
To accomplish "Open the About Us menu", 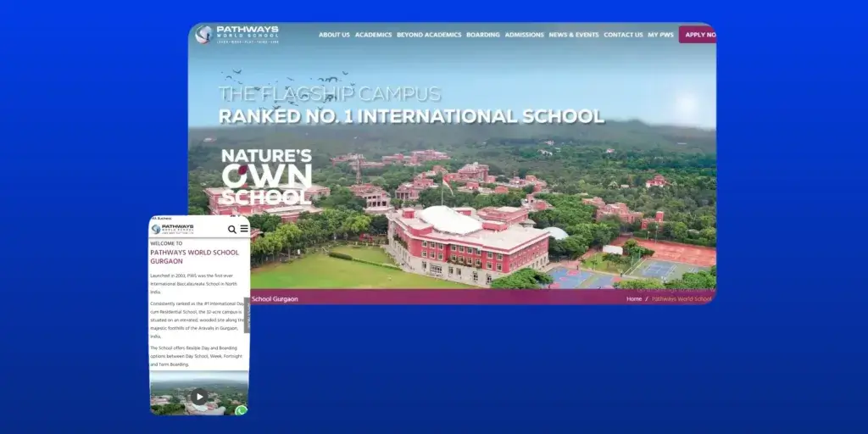I will [x=334, y=35].
